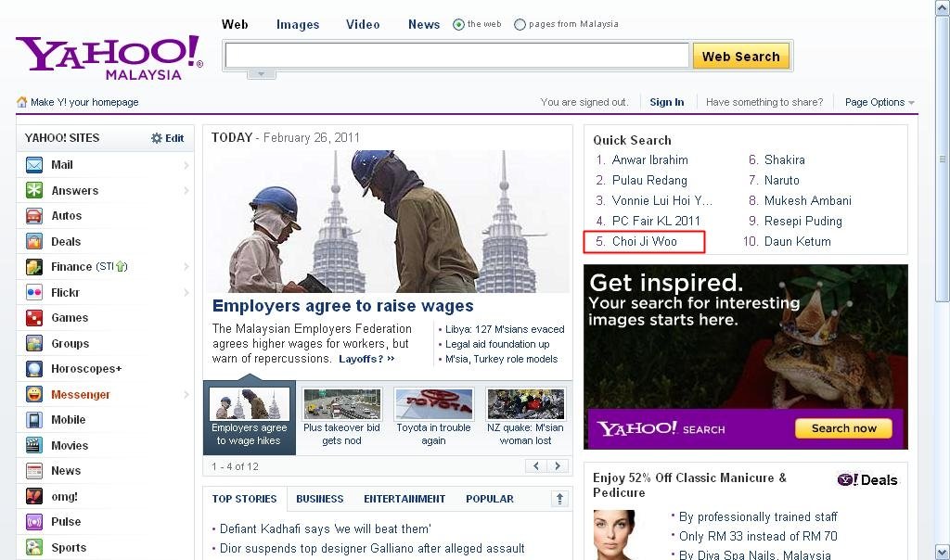The image size is (950, 560).
Task: Click the Deals shopping bag icon
Action: coord(34,242)
